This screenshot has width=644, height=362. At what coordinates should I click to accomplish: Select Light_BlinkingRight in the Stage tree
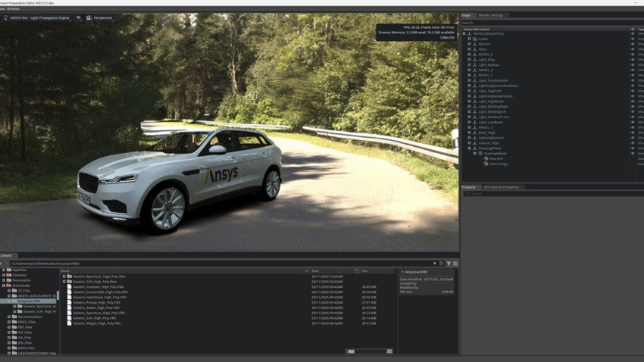coord(493,106)
